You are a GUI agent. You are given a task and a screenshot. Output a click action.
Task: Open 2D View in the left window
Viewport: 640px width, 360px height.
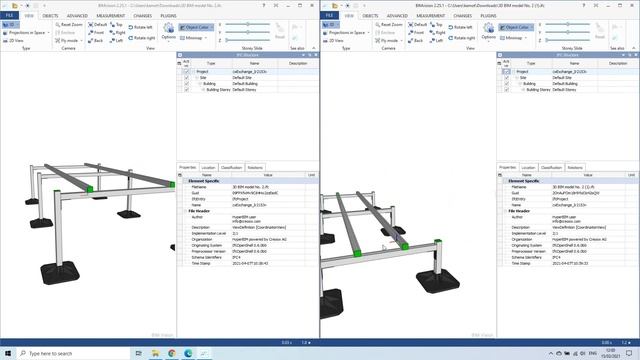click(13, 40)
